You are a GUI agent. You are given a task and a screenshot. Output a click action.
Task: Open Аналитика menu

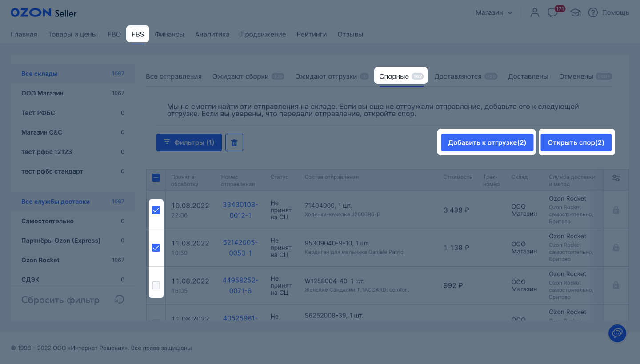(x=212, y=34)
